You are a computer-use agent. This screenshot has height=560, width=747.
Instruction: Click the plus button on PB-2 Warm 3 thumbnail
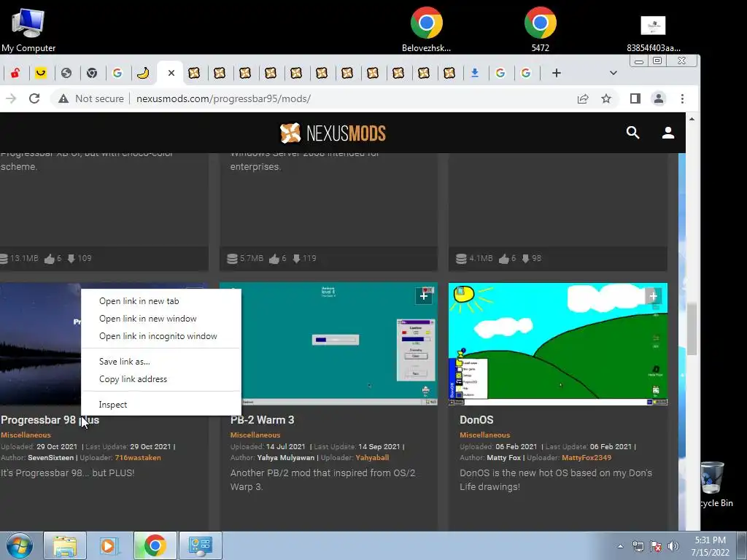(424, 296)
